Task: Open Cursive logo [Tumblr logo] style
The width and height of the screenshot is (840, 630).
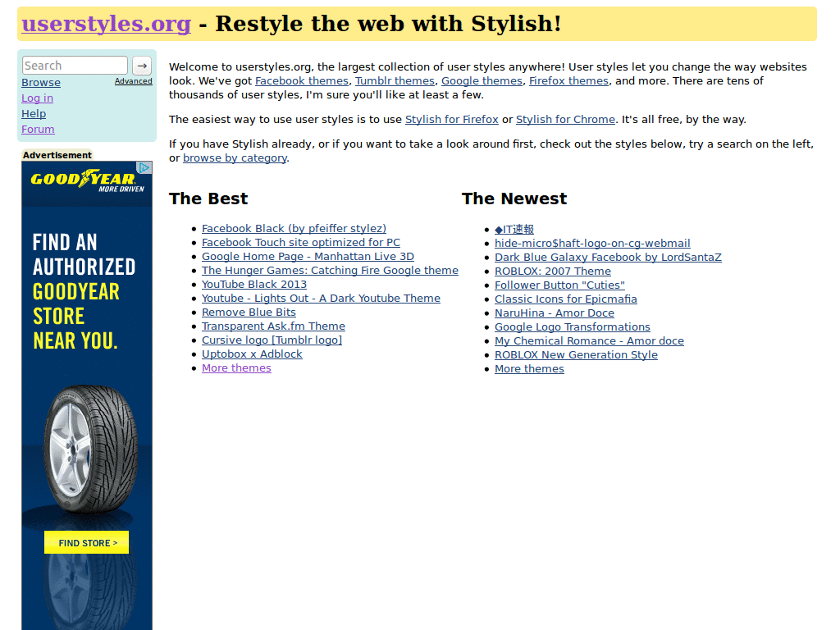Action: coord(272,340)
